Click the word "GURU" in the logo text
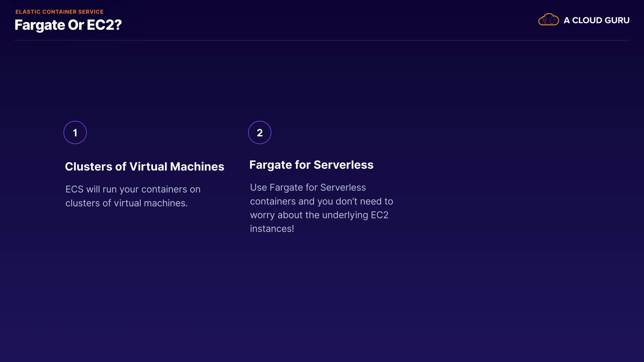The height and width of the screenshot is (362, 644). coord(618,20)
